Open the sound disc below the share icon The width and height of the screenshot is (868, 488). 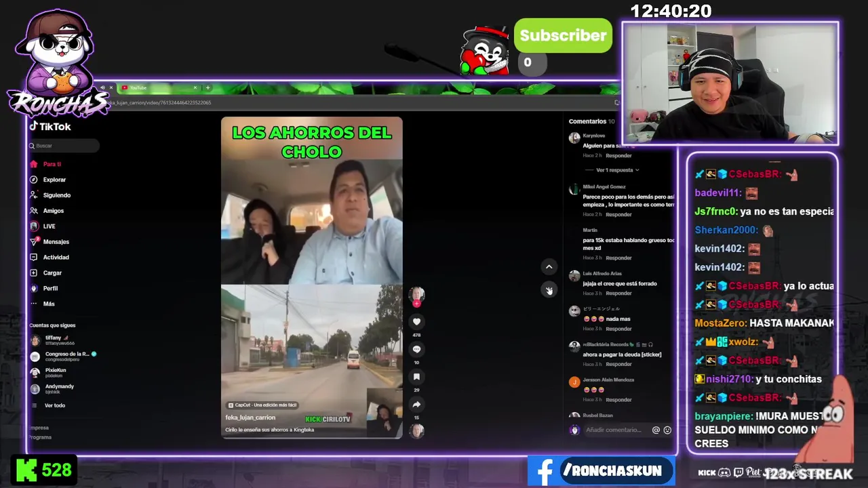pos(416,430)
